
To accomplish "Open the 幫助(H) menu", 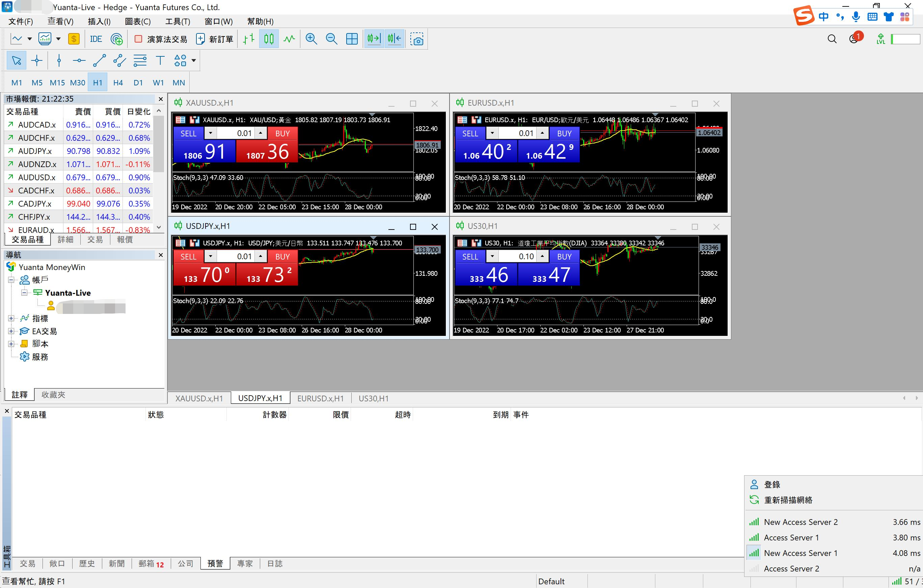I will click(x=260, y=22).
